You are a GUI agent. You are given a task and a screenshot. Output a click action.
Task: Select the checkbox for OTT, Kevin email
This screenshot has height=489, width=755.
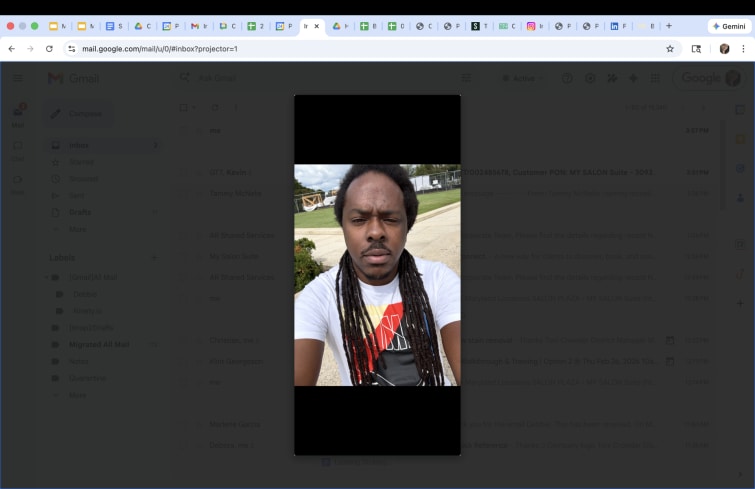pyautogui.click(x=183, y=172)
